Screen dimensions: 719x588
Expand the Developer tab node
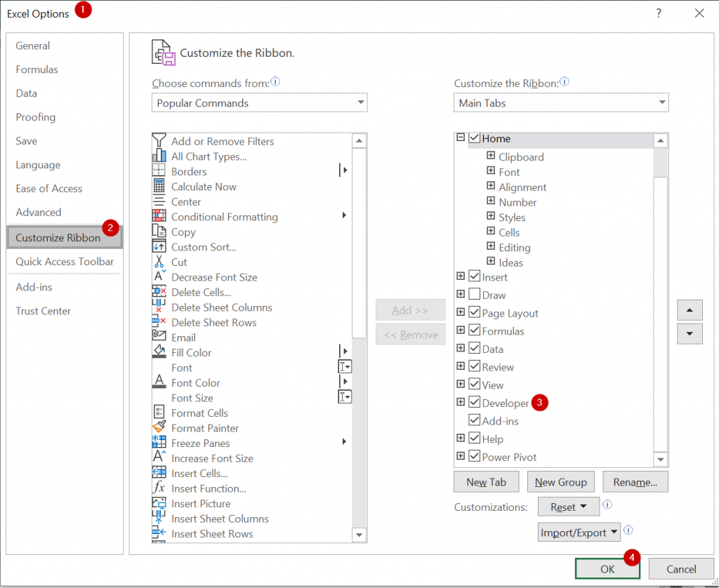[x=461, y=402]
